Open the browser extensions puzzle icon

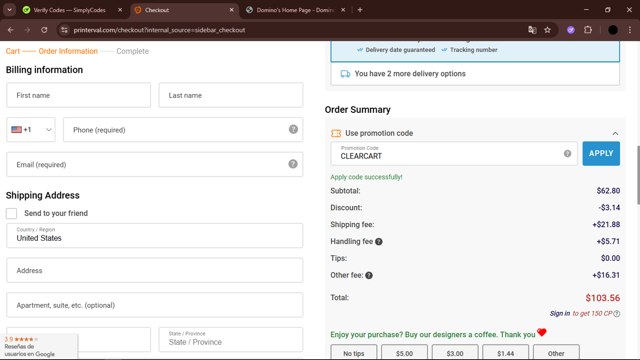click(588, 30)
